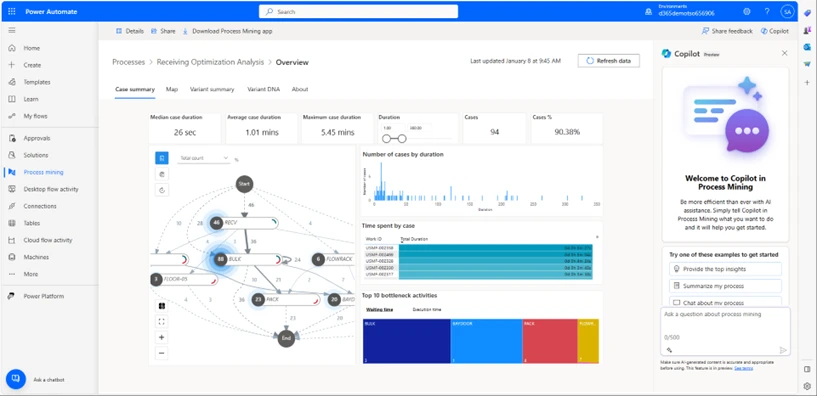This screenshot has height=396, width=817.
Task: Open Solutions in the sidebar
Action: [x=35, y=155]
